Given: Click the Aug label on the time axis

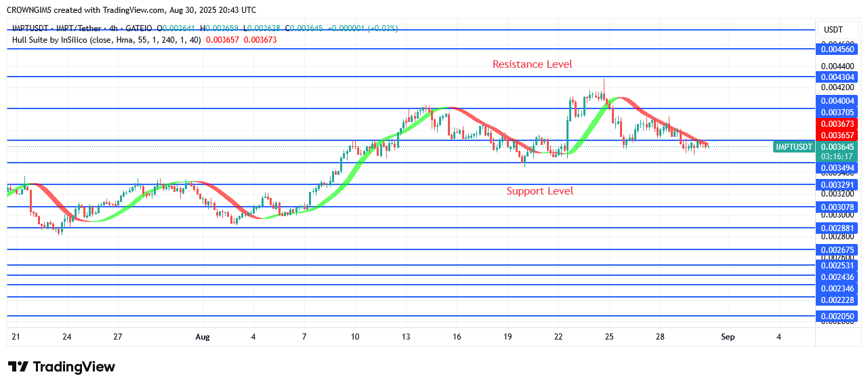Looking at the screenshot, I should tap(203, 336).
